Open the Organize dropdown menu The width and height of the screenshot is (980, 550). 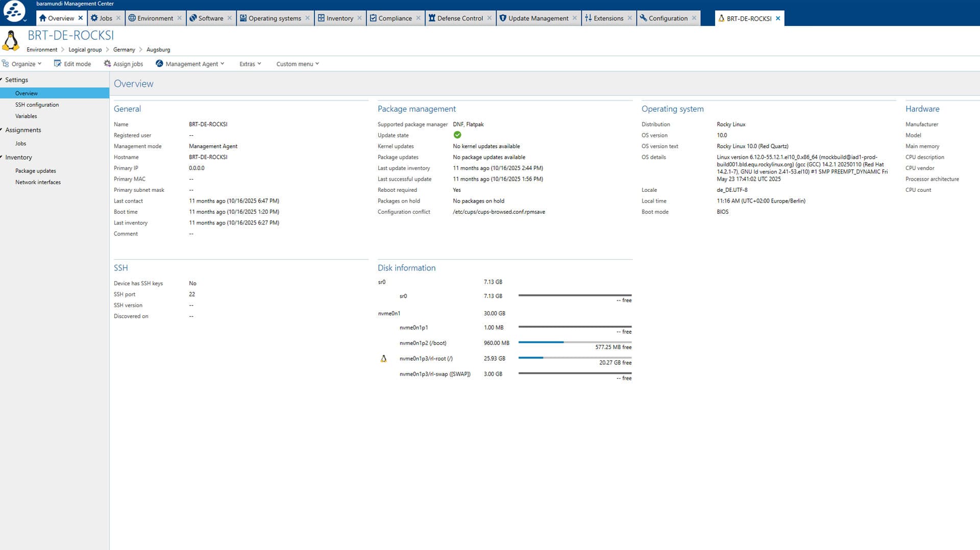pos(22,64)
